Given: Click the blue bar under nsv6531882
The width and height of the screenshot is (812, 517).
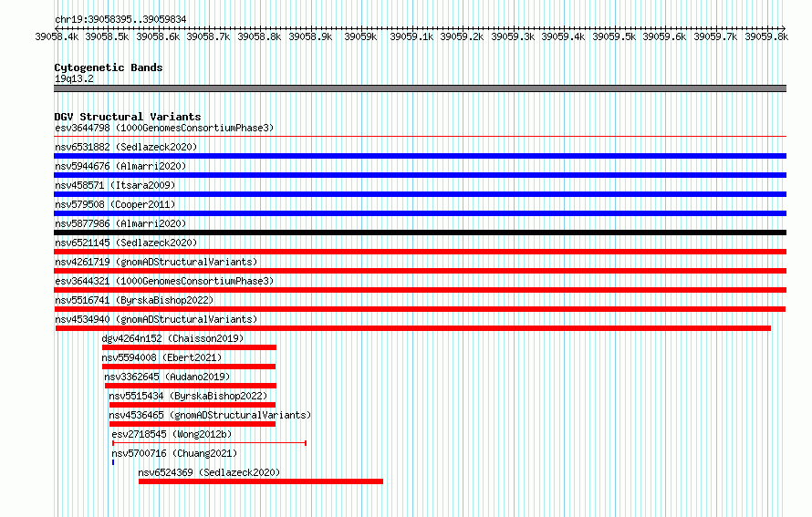Looking at the screenshot, I should (420, 156).
